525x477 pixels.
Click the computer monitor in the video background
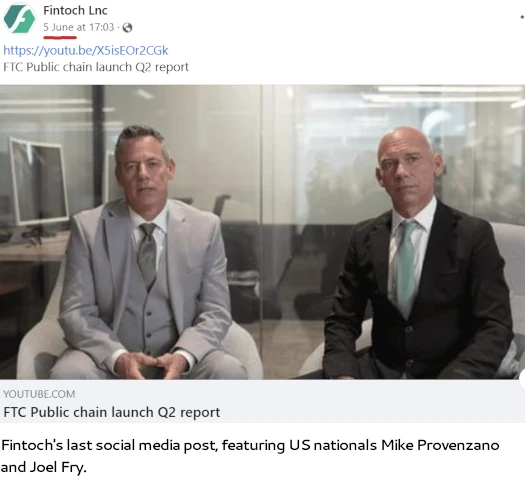[x=39, y=182]
